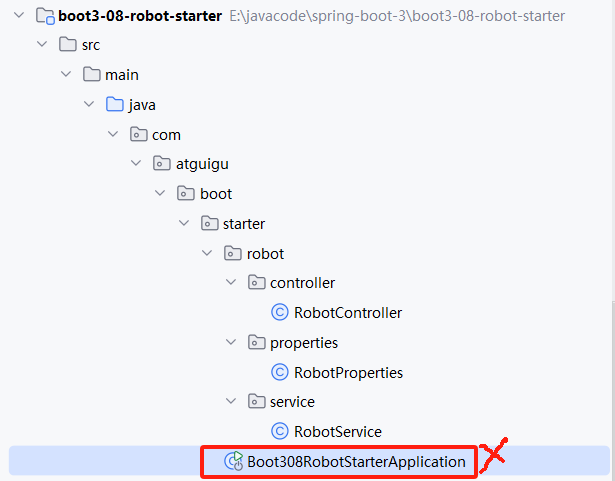Select Boot308RobotStarterApplication in the tree

pyautogui.click(x=357, y=462)
